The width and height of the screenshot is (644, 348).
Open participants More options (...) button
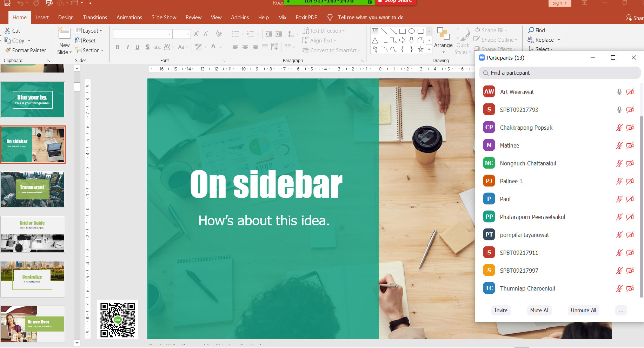click(x=621, y=311)
